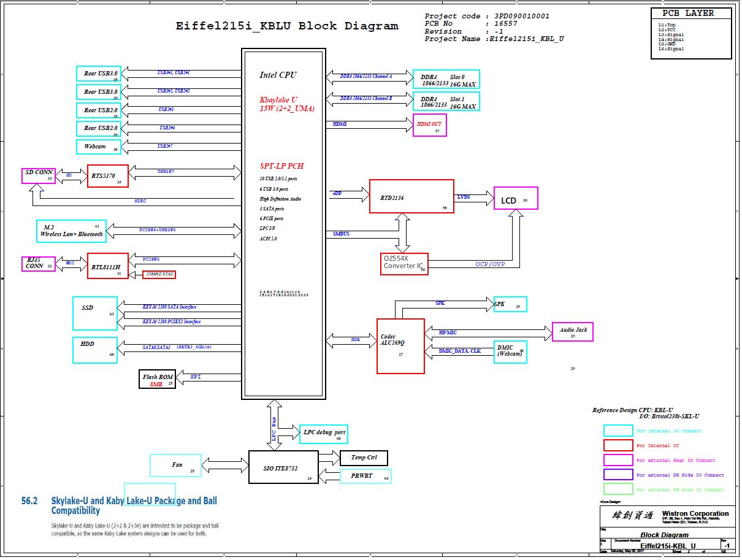This screenshot has height=560, width=742.
Task: Select the Project code 3PD090010001 text
Action: (x=487, y=17)
